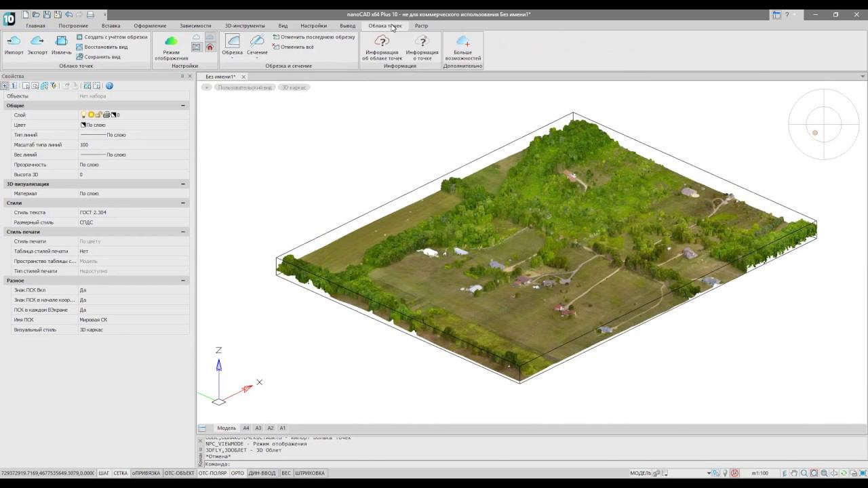Image resolution: width=868 pixels, height=488 pixels.
Task: Toggle СЕТКА grid mode
Action: pyautogui.click(x=121, y=473)
